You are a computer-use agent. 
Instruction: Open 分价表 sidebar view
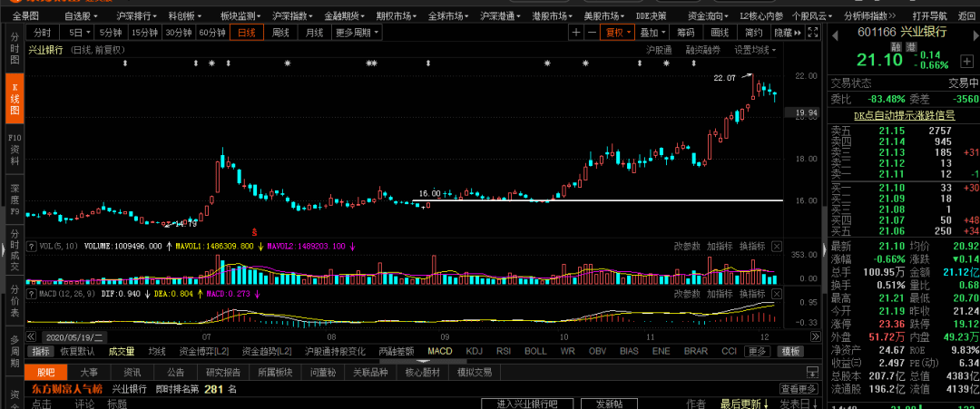click(x=15, y=302)
